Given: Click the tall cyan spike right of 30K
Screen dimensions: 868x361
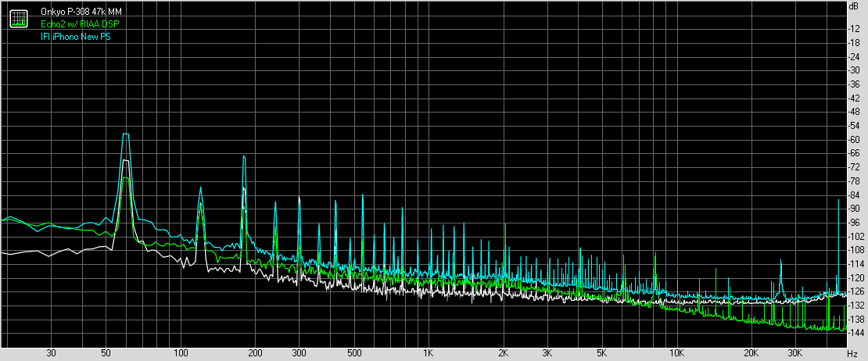Looking at the screenshot, I should point(838,202).
